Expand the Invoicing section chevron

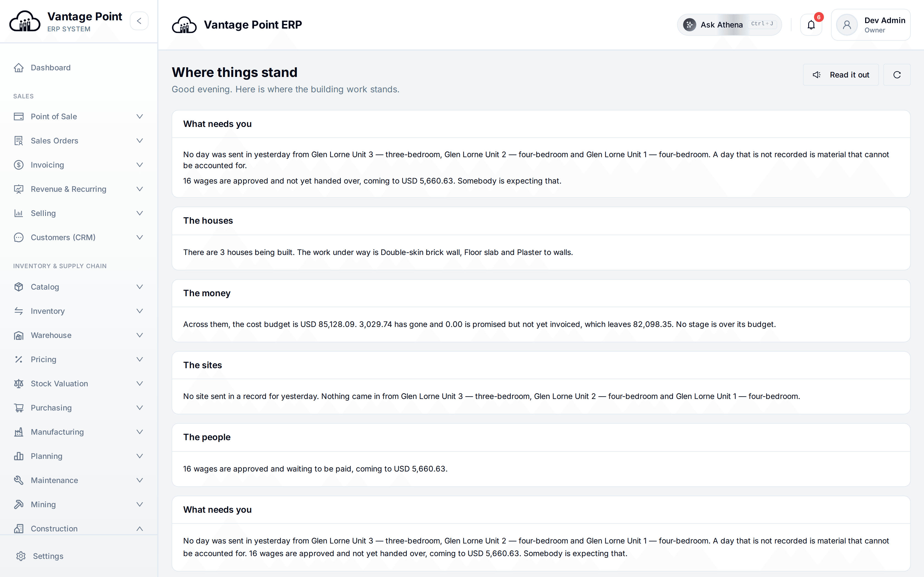pos(140,165)
